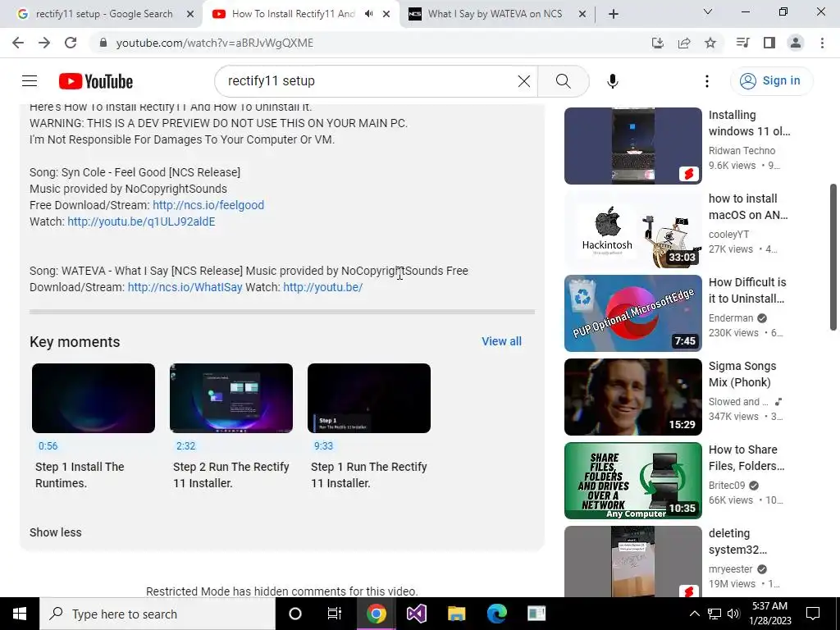Click the cooleyYT channel name

[728, 234]
